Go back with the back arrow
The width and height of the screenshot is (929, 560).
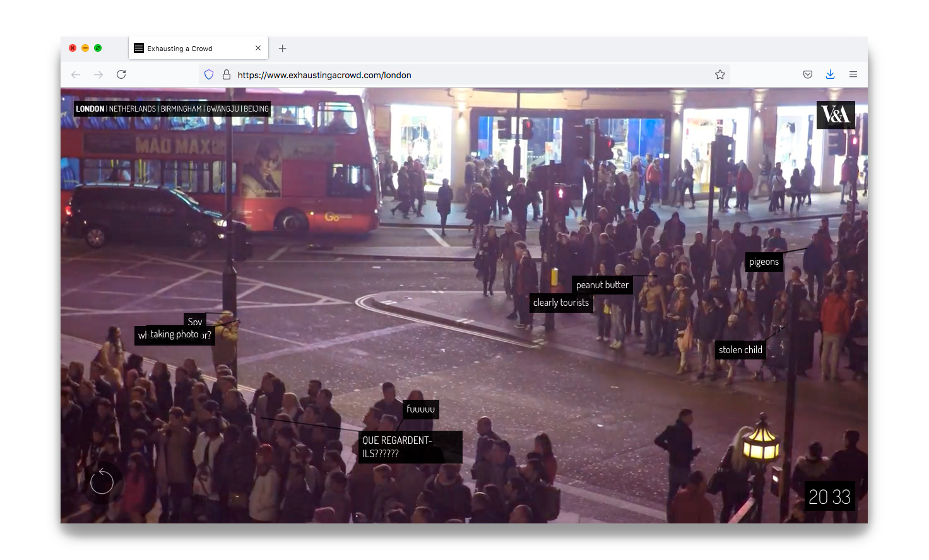click(76, 74)
